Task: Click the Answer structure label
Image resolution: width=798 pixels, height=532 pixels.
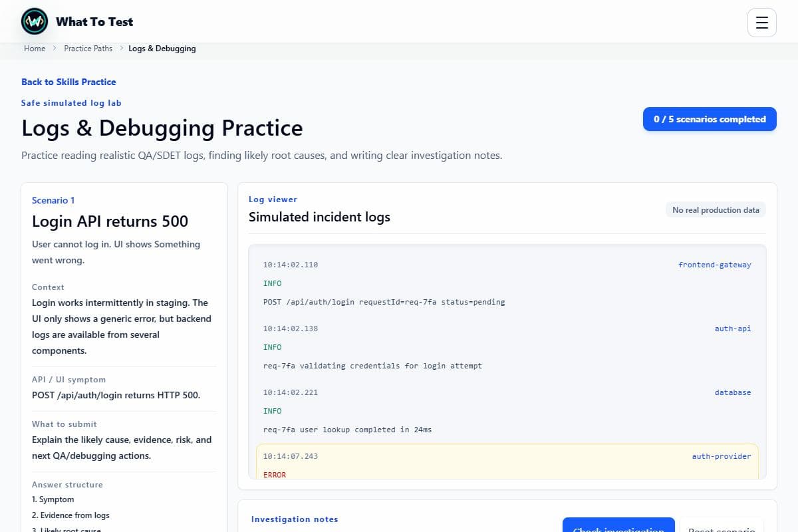Action: pos(67,485)
